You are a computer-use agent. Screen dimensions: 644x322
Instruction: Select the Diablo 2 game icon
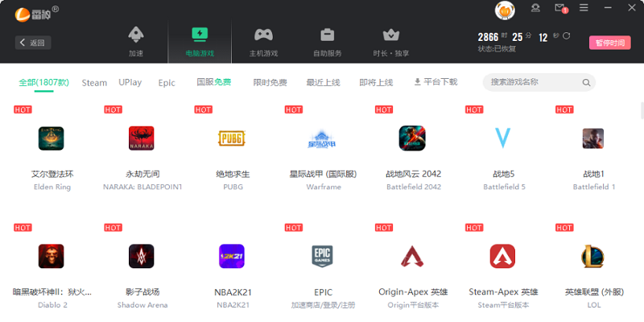(x=52, y=256)
